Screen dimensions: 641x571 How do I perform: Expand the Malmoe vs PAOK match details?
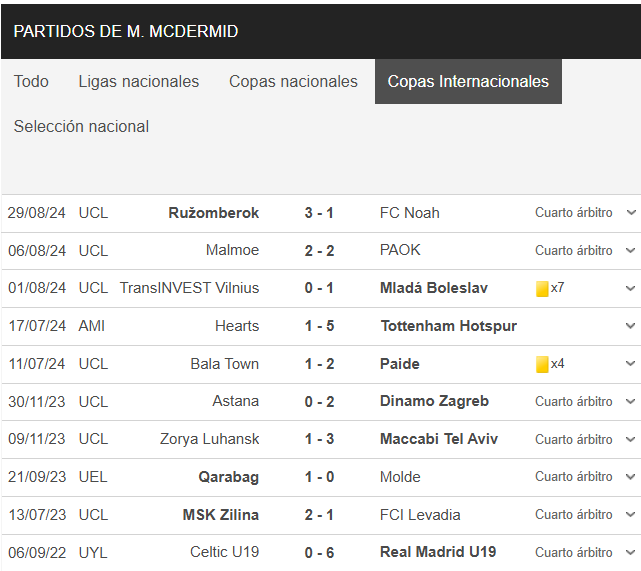tap(631, 250)
